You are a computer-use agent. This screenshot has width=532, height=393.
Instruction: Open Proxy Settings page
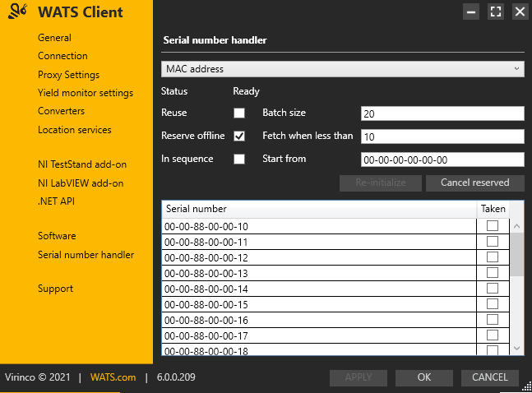[x=68, y=75]
